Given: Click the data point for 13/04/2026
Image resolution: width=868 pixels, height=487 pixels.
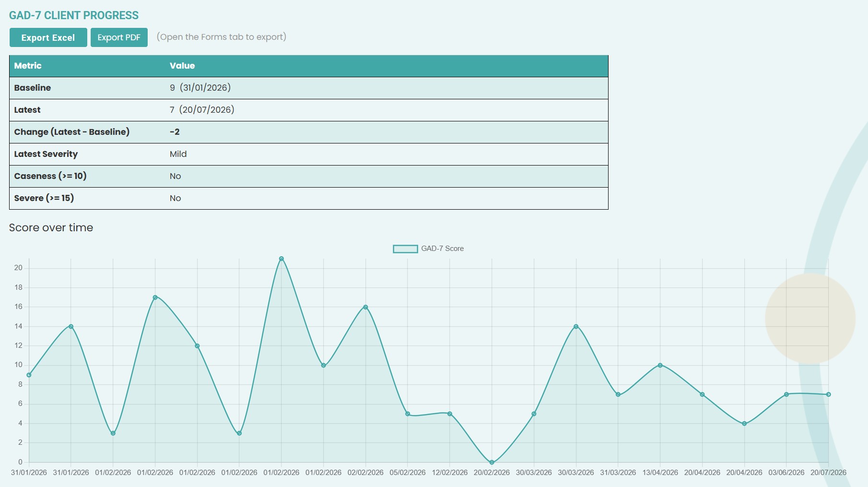Looking at the screenshot, I should pos(660,366).
